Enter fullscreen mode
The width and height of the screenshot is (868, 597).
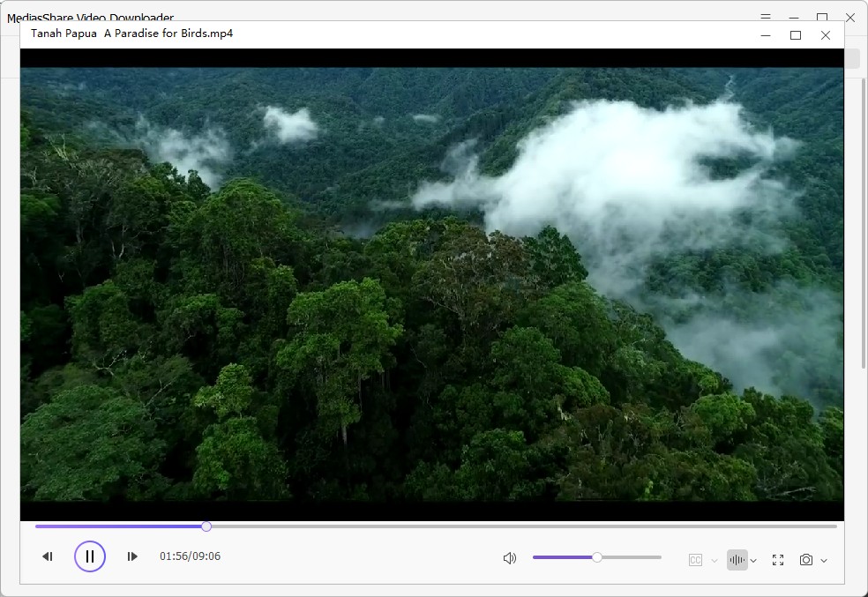pos(778,560)
